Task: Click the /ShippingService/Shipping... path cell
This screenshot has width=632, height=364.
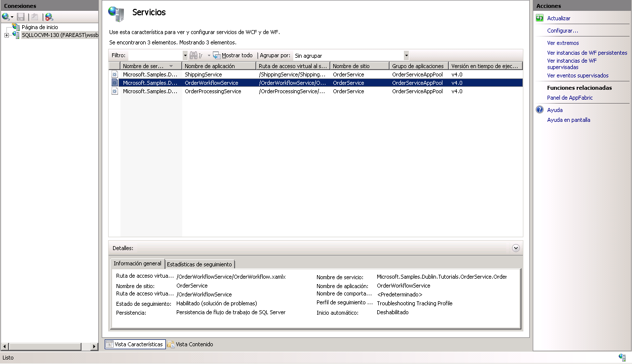Action: (x=293, y=74)
